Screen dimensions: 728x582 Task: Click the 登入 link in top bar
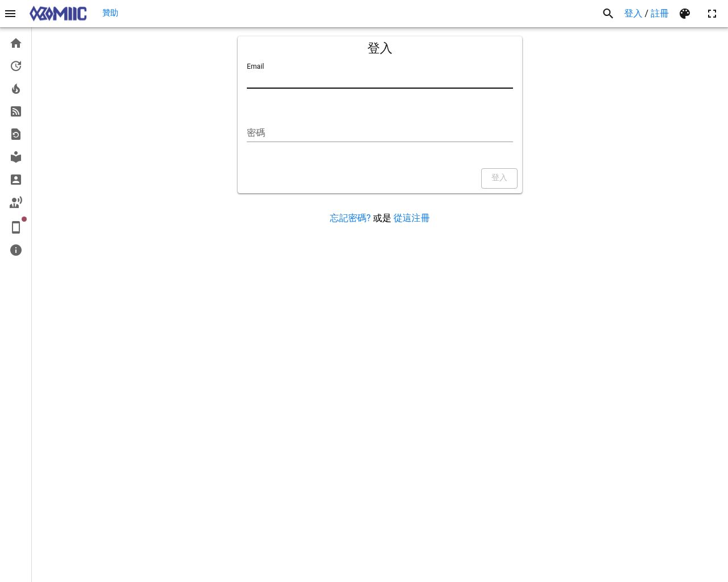click(x=633, y=14)
